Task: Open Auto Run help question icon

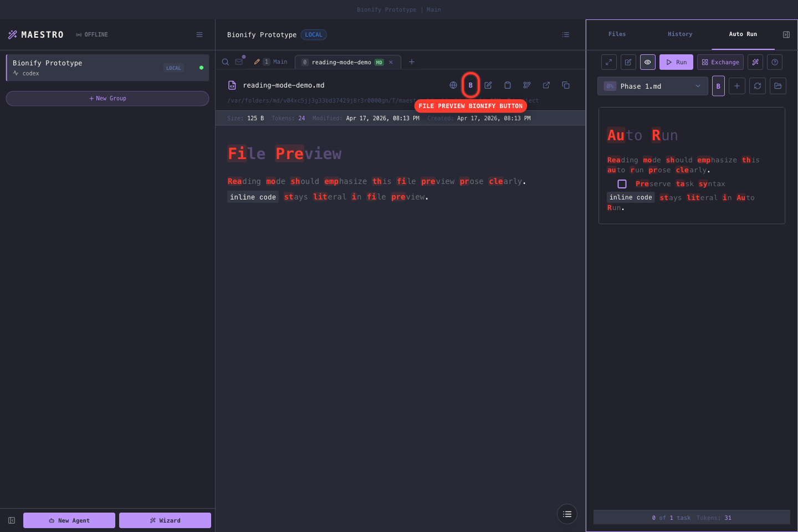Action: click(775, 62)
